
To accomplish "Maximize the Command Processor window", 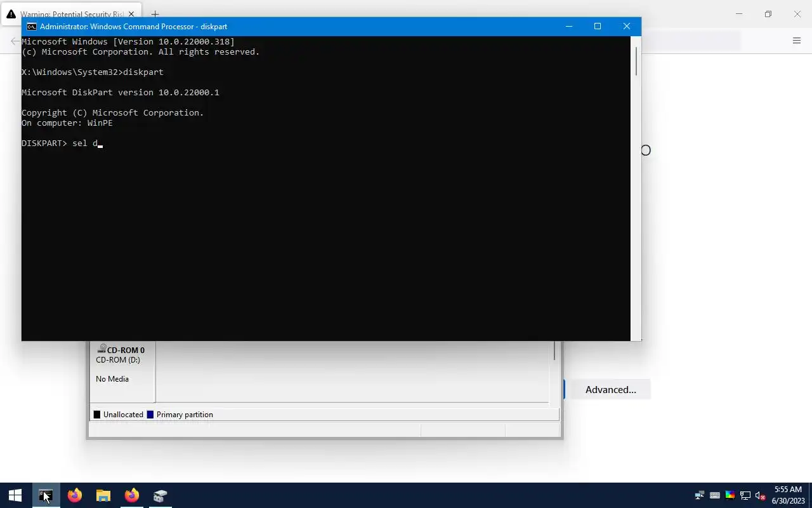I will point(598,26).
